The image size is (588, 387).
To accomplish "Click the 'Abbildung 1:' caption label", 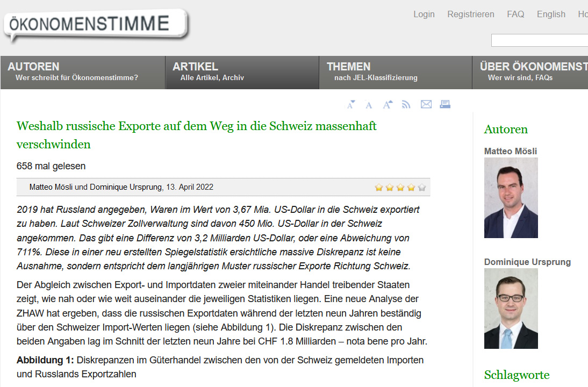I will [45, 360].
